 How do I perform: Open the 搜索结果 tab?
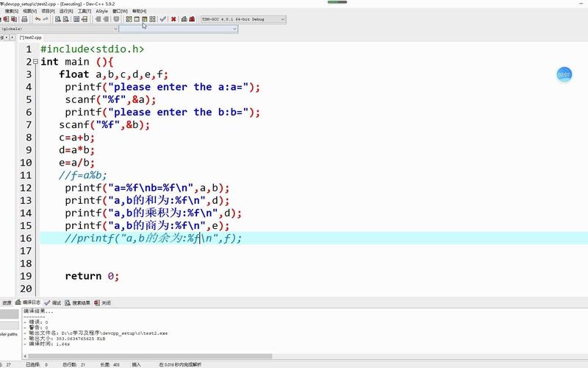click(81, 302)
